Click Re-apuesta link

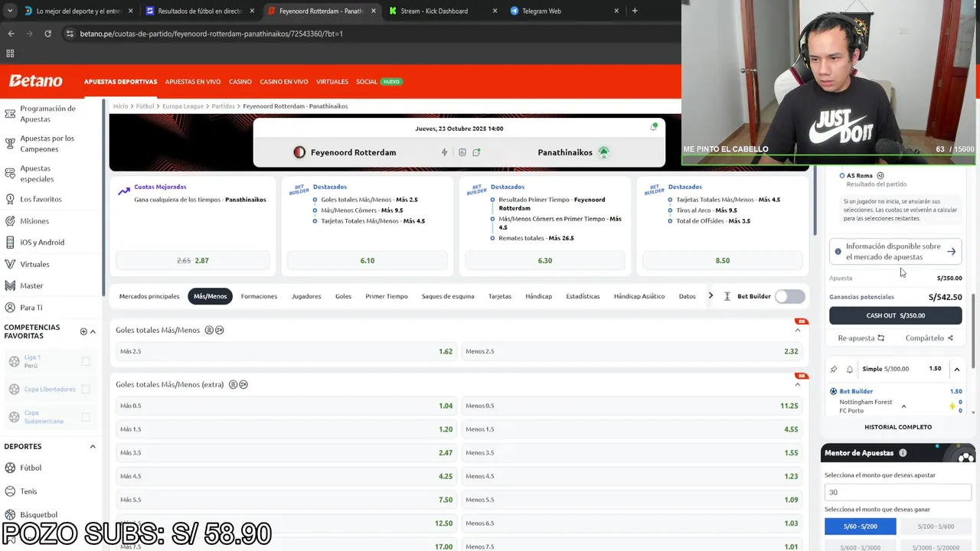[861, 338]
